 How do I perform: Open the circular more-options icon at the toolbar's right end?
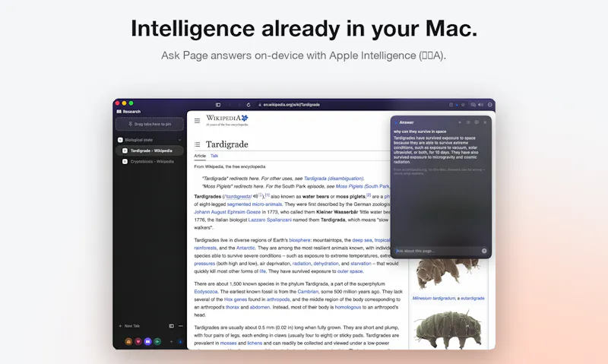(x=490, y=105)
